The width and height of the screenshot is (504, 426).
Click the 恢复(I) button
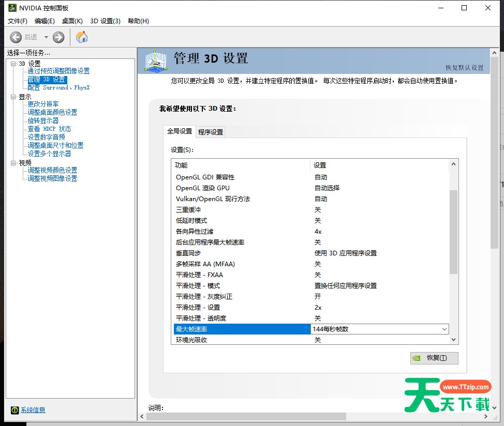click(x=434, y=358)
